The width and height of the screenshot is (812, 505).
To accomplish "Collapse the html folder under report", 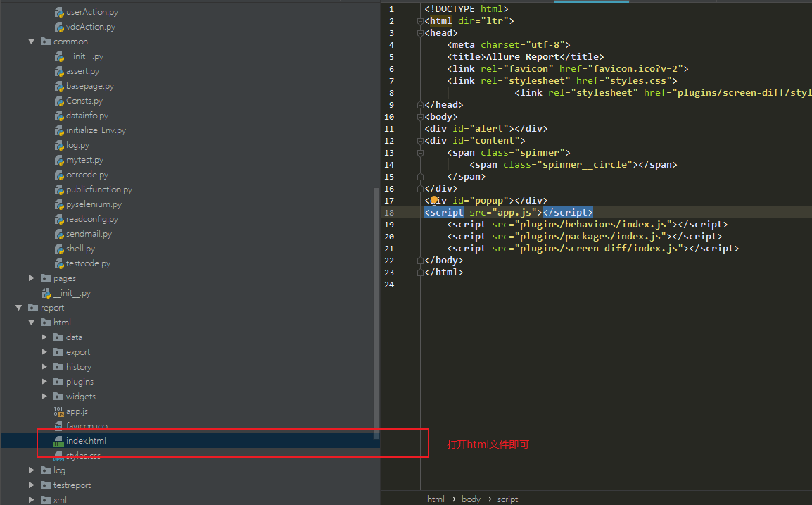I will (x=31, y=323).
